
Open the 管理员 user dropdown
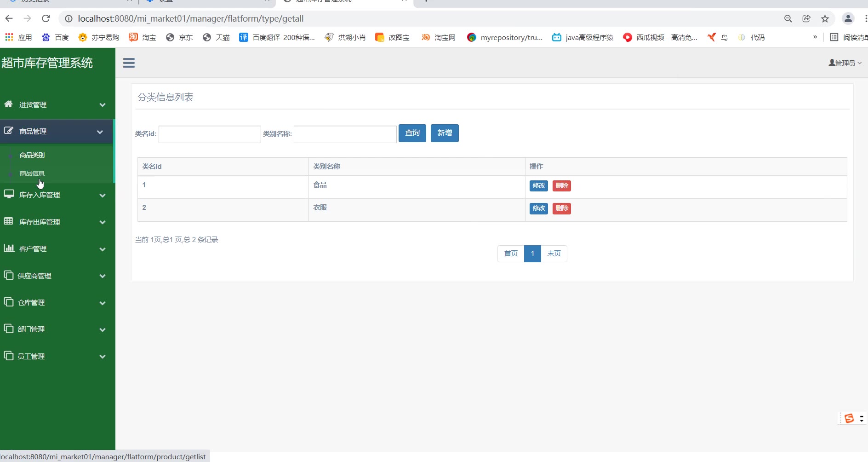[x=845, y=63]
